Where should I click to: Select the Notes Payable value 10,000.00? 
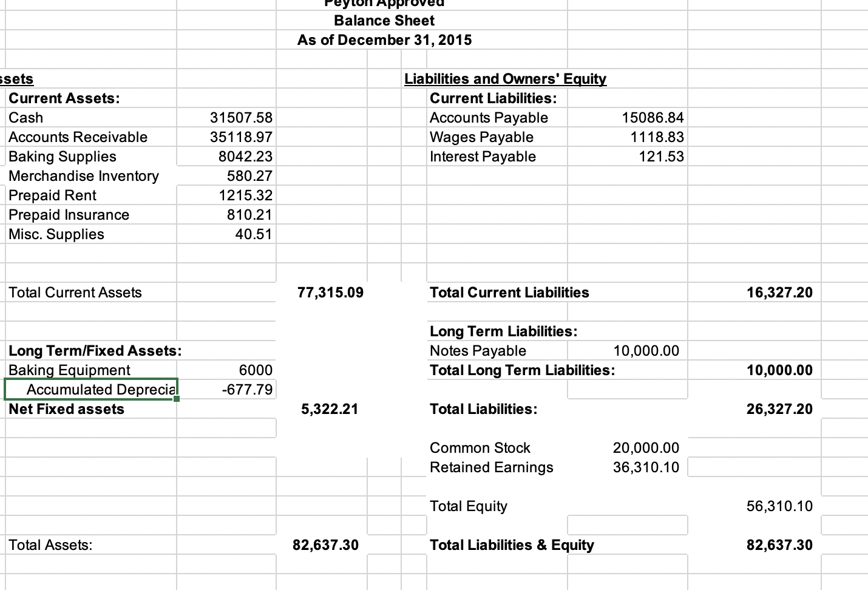(x=646, y=351)
